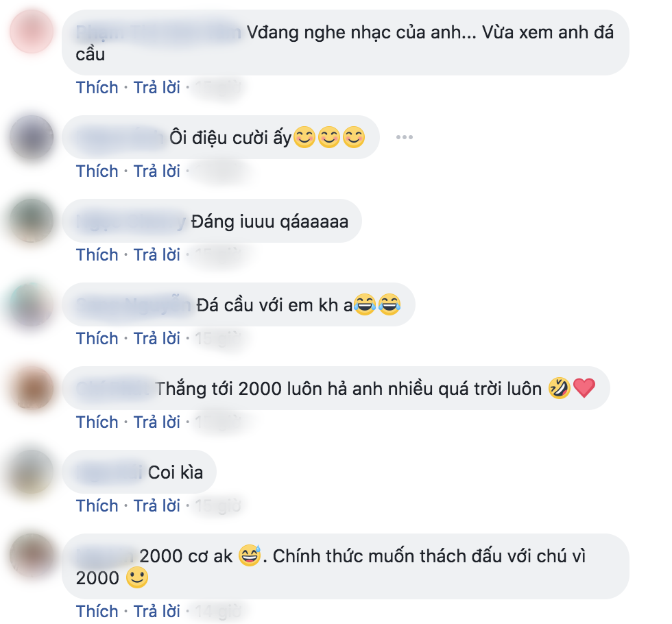Reply to the 'Coi kìa' comment
Viewport: 672px width, 624px height.
(157, 506)
